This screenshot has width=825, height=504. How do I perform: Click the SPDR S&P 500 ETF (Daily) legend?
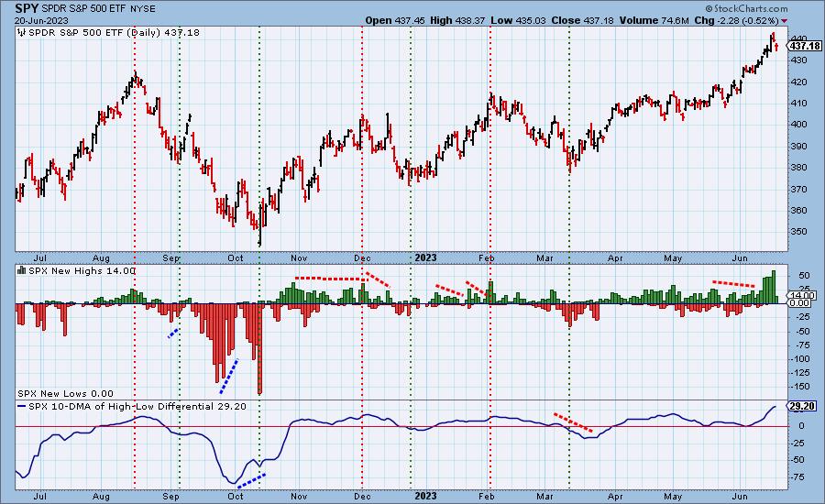pyautogui.click(x=114, y=33)
